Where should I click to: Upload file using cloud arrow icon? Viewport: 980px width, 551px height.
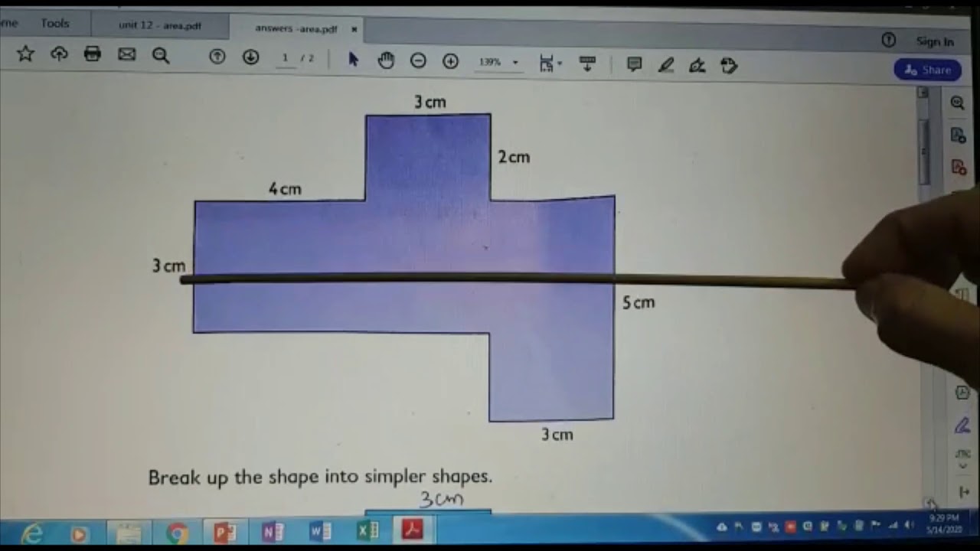[59, 54]
